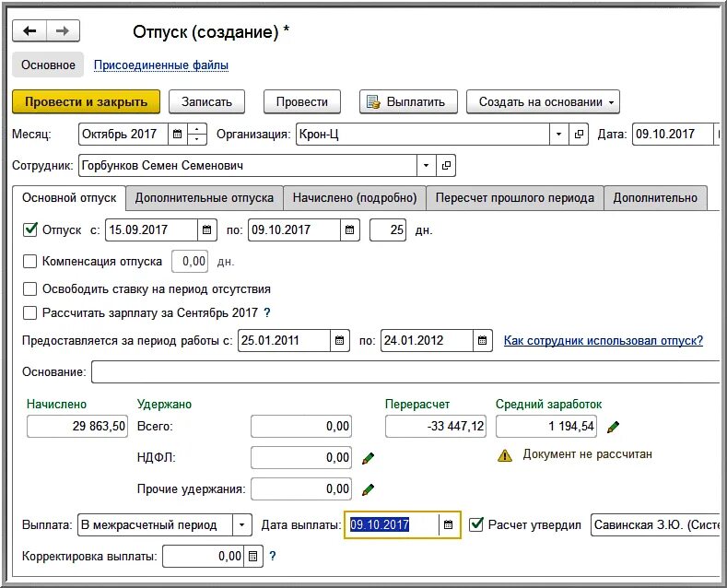Show help for Рассчитать зарплату question mark
The width and height of the screenshot is (727, 588).
pyautogui.click(x=267, y=313)
